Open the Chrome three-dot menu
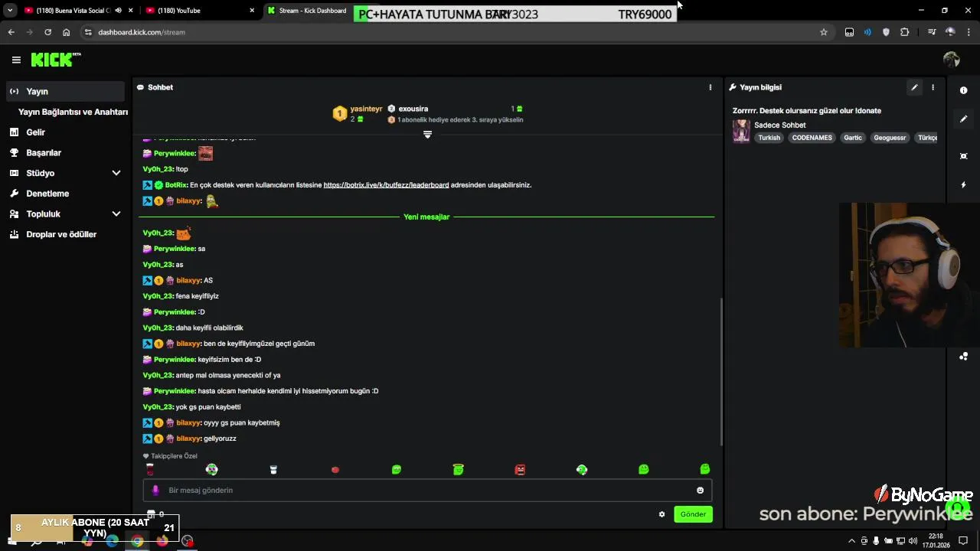The width and height of the screenshot is (980, 551). (x=969, y=32)
